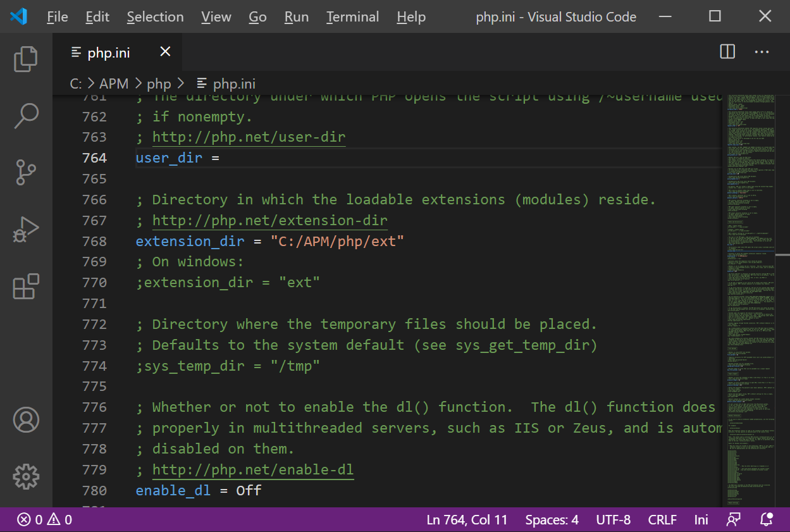Change file encoding via UTF-8

click(x=613, y=520)
